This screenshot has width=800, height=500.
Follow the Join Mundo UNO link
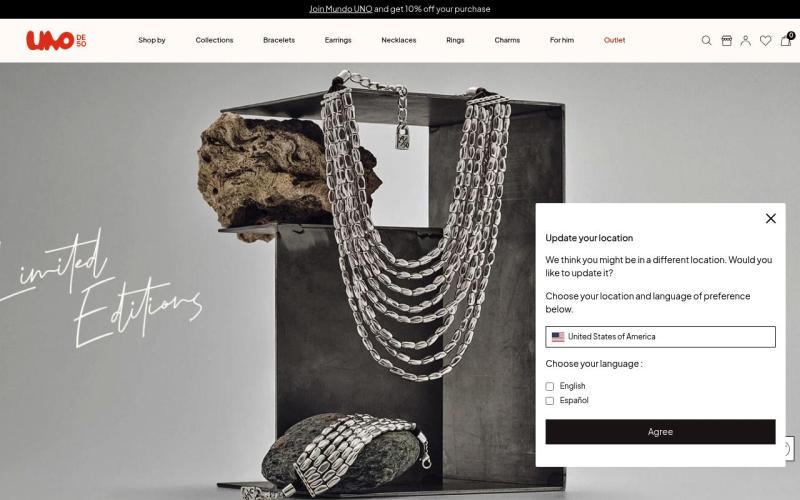(341, 9)
